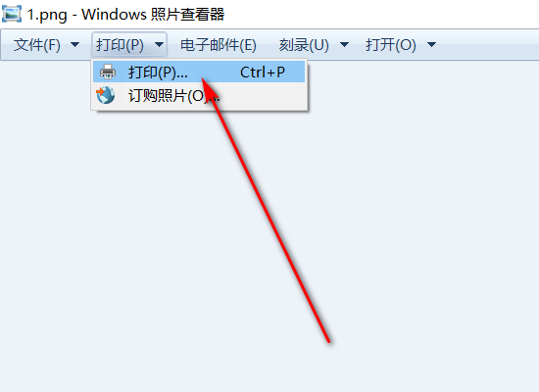Screen dimensions: 539x392
Task: Click the 打开(O) toolbar label
Action: 391,45
